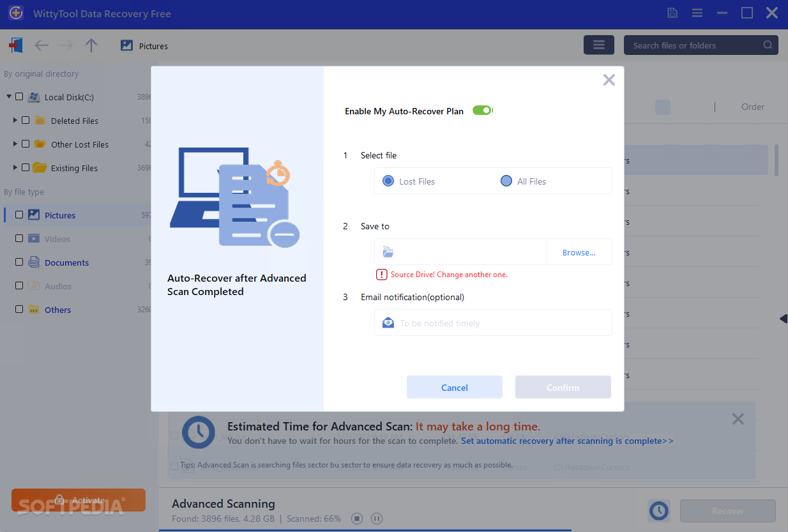The width and height of the screenshot is (788, 532).
Task: Check the Deleted Files checkbox
Action: pos(26,120)
